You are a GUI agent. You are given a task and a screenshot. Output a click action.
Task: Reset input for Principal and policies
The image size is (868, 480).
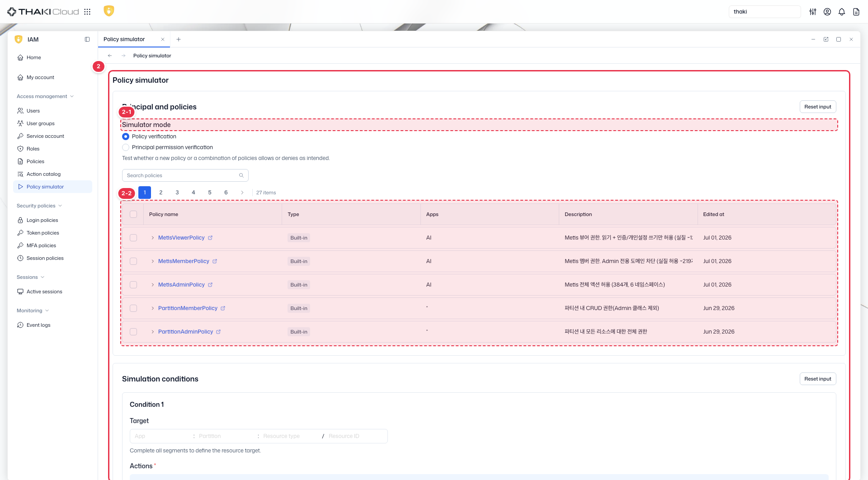tap(818, 107)
